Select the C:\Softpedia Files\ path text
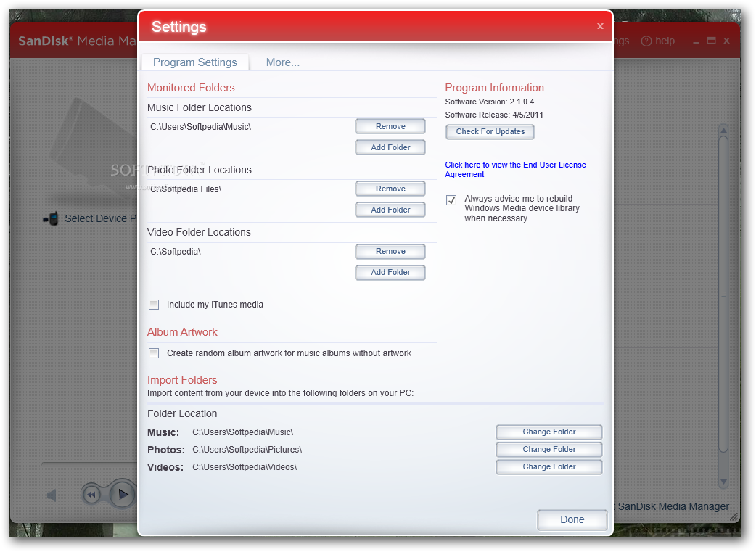 point(186,189)
